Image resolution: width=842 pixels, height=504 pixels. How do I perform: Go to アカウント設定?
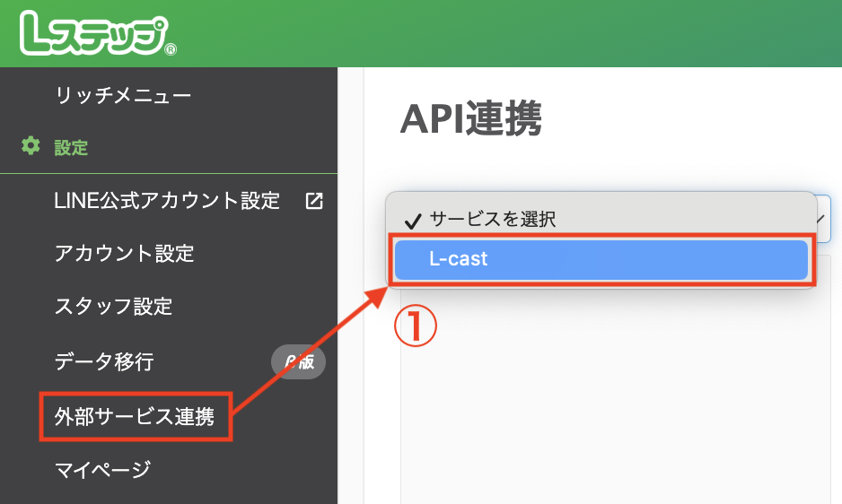click(124, 253)
